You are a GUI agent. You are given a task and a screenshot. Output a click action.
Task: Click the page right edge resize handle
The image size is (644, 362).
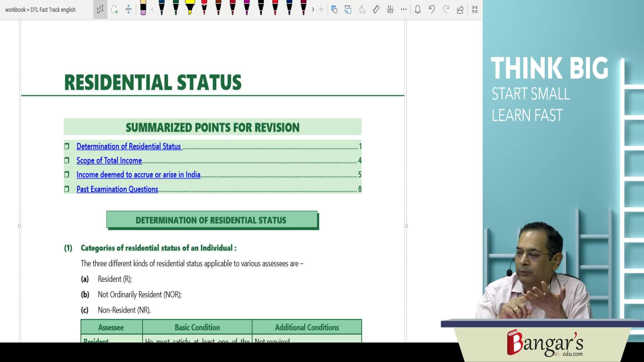407,226
